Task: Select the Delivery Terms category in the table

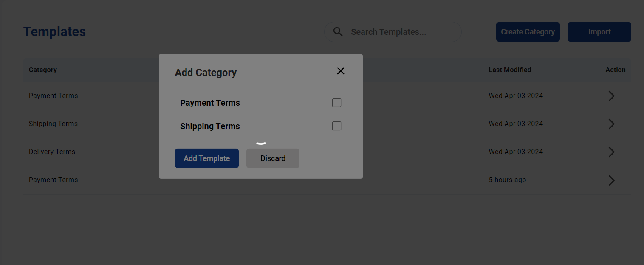Action: [52, 152]
